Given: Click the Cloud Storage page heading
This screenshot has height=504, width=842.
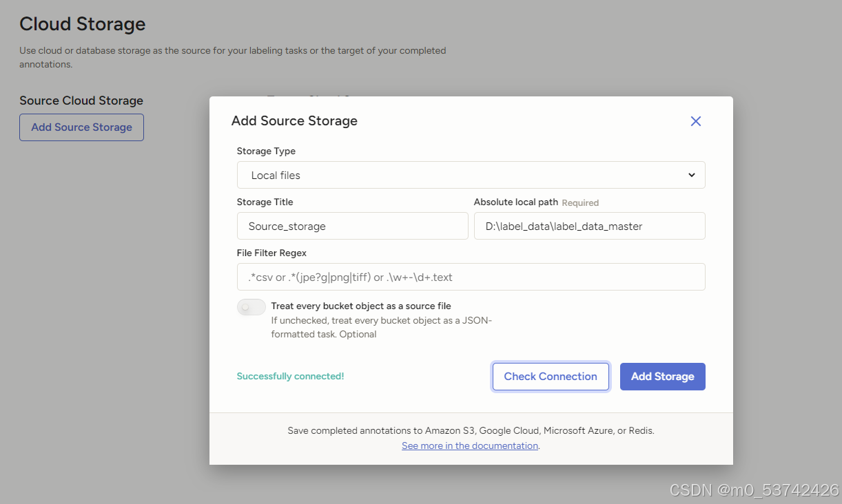Looking at the screenshot, I should point(82,24).
